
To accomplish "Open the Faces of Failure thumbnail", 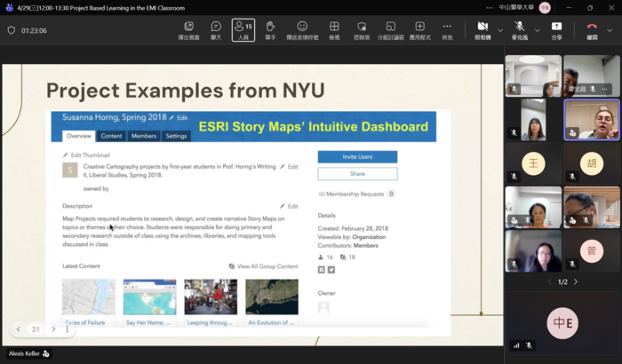I will (x=89, y=297).
